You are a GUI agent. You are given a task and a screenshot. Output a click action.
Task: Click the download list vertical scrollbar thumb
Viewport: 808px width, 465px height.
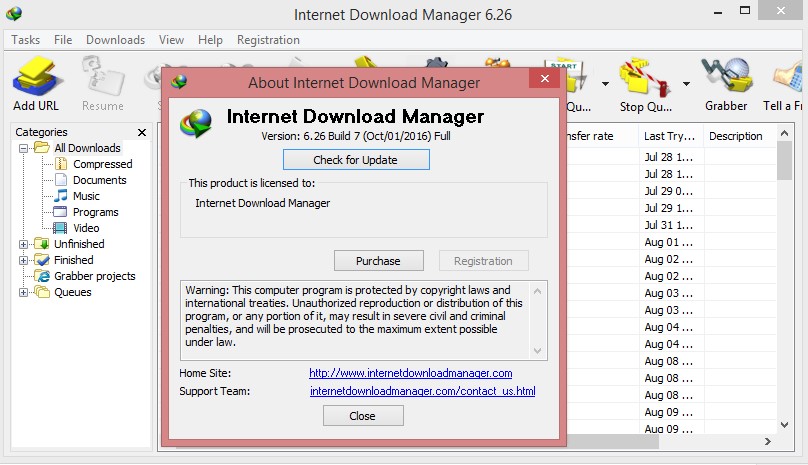784,161
